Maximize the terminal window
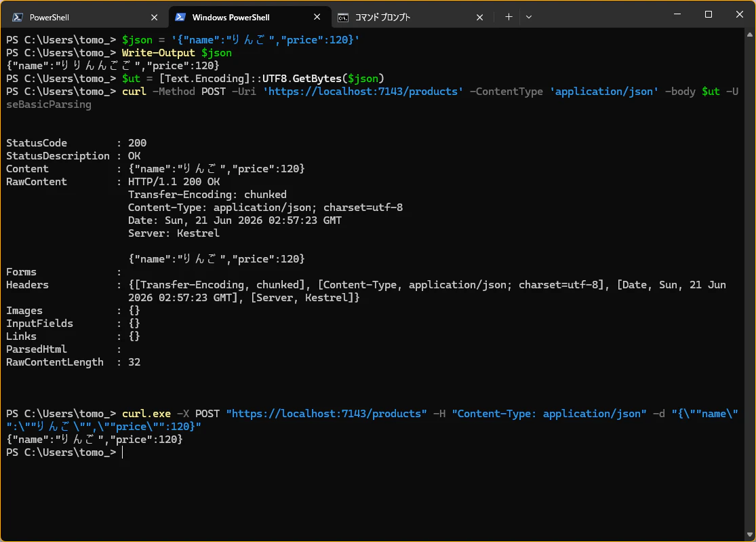The height and width of the screenshot is (542, 756). 709,14
